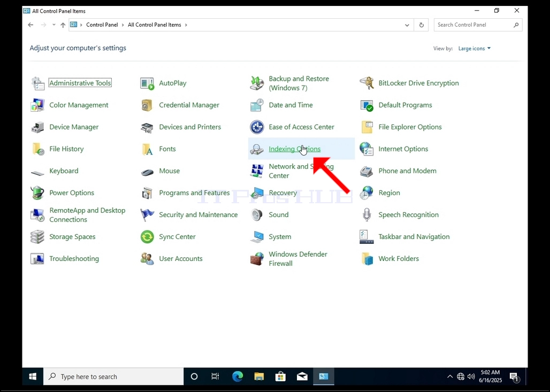
Task: Open Microsoft Store from the taskbar
Action: (x=280, y=376)
